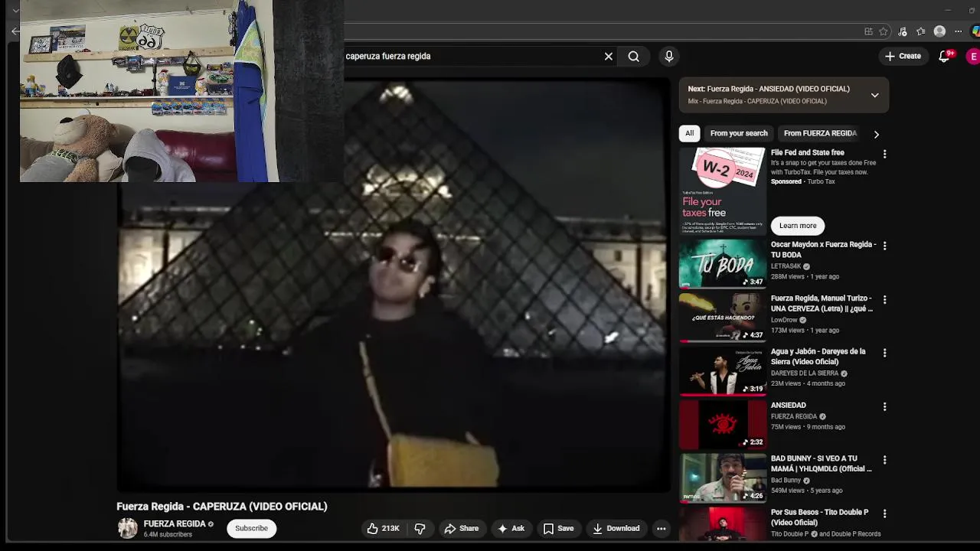Dislike the video with thumbs down
The image size is (980, 551).
point(420,528)
